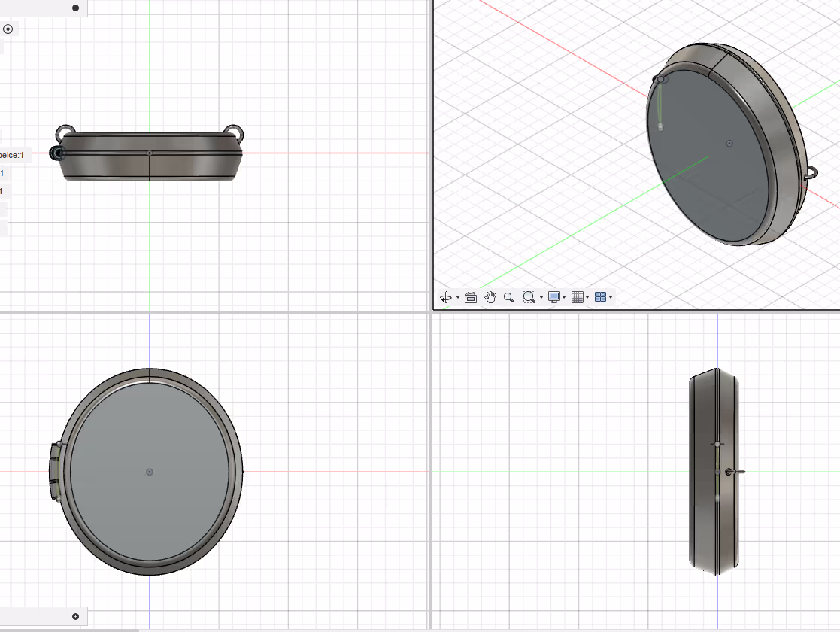Expand the bottom-left panel with plus button
The height and width of the screenshot is (632, 840).
[75, 616]
